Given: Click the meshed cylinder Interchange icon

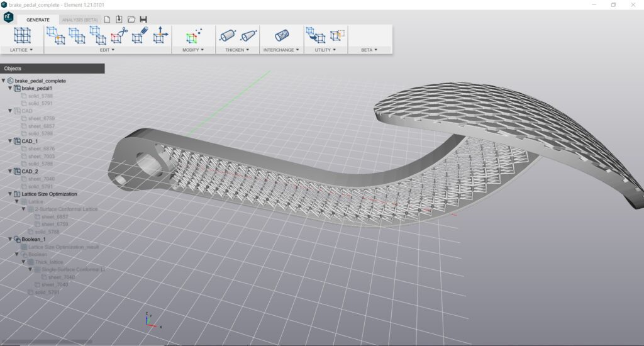Looking at the screenshot, I should click(x=281, y=36).
